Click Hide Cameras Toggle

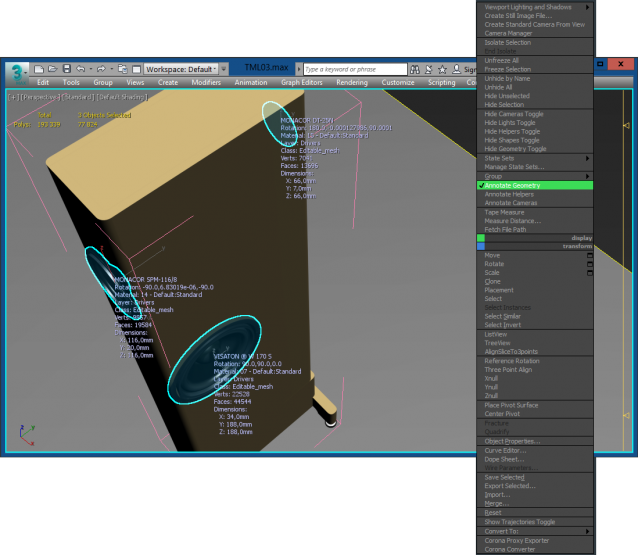(x=535, y=114)
